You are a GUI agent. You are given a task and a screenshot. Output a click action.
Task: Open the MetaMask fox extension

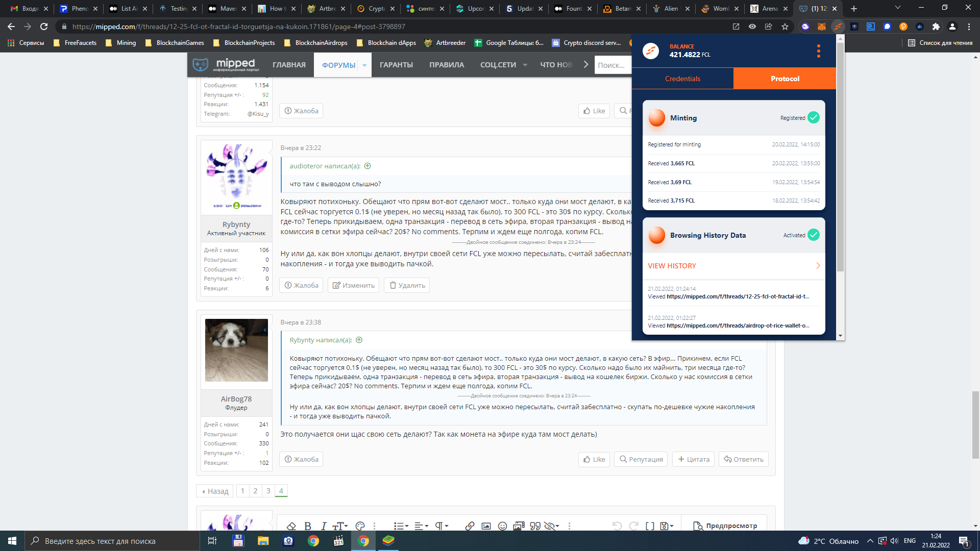coord(822,27)
